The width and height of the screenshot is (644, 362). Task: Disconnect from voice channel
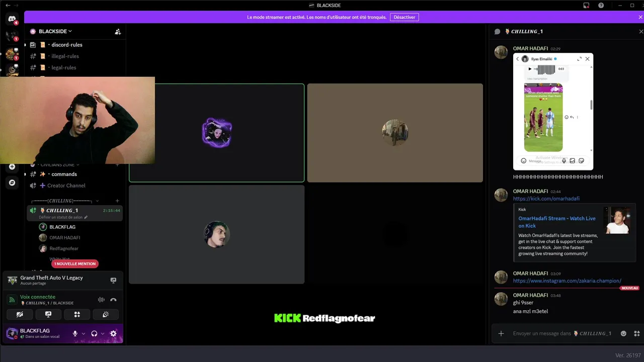114,300
